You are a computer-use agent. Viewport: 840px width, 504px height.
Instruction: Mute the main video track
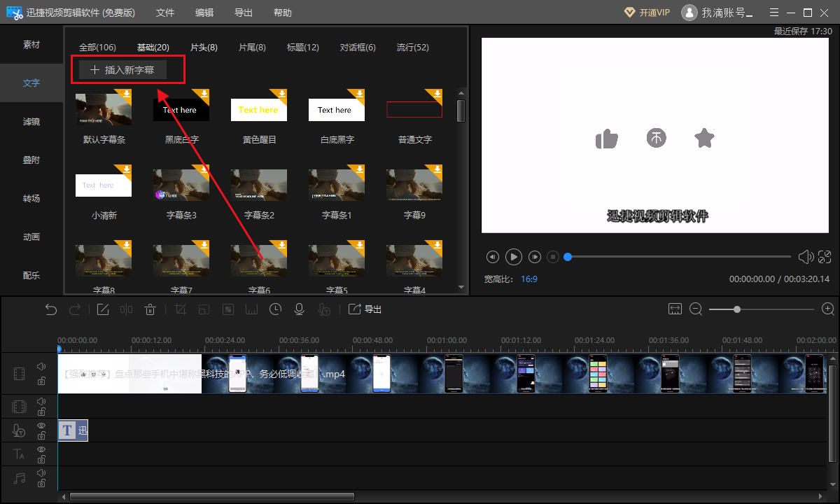41,367
